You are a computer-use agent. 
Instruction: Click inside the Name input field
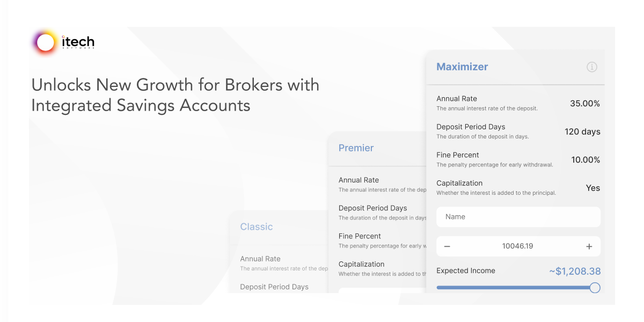[x=518, y=217]
